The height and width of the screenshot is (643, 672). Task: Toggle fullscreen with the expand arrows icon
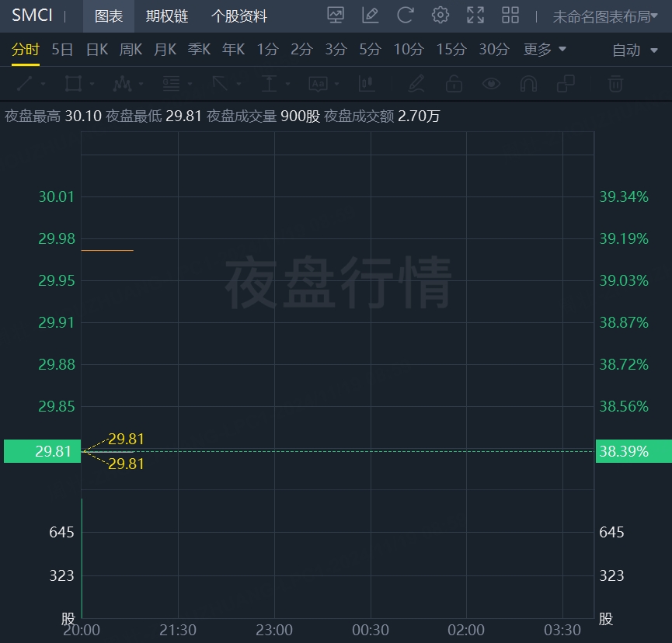pyautogui.click(x=475, y=16)
